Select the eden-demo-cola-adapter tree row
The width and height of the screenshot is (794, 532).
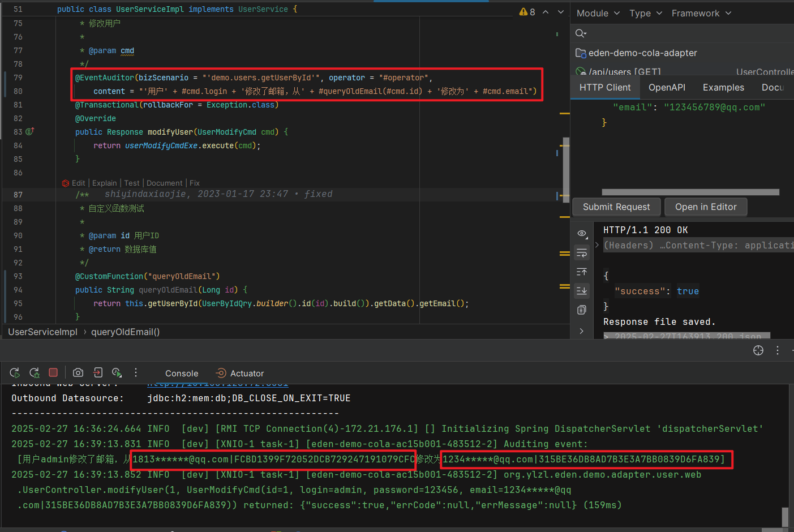point(682,53)
